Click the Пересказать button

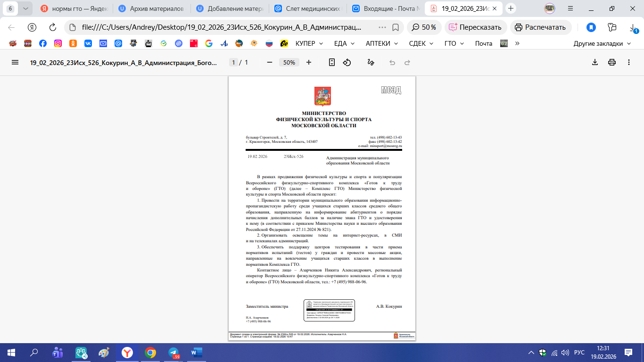coord(476,27)
